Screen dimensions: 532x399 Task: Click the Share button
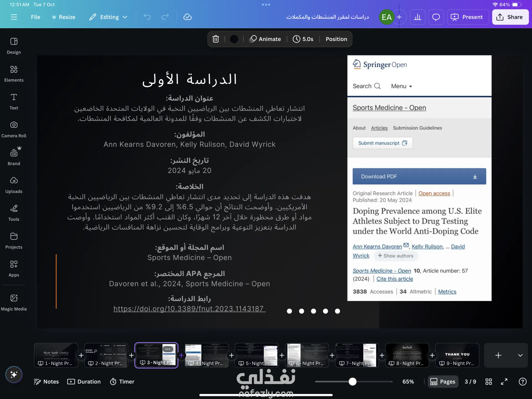tap(510, 17)
